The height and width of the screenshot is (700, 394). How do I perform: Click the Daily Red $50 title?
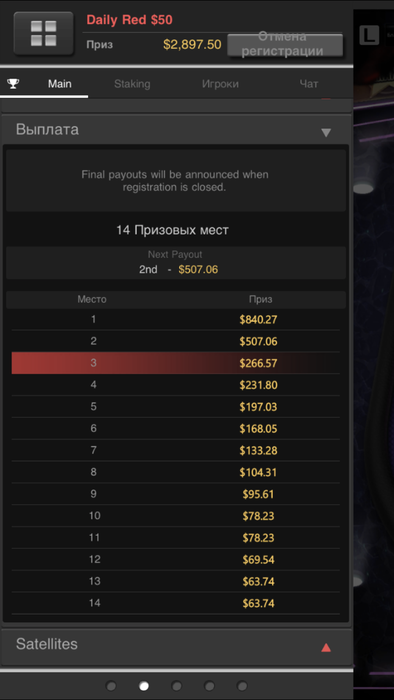(x=129, y=20)
